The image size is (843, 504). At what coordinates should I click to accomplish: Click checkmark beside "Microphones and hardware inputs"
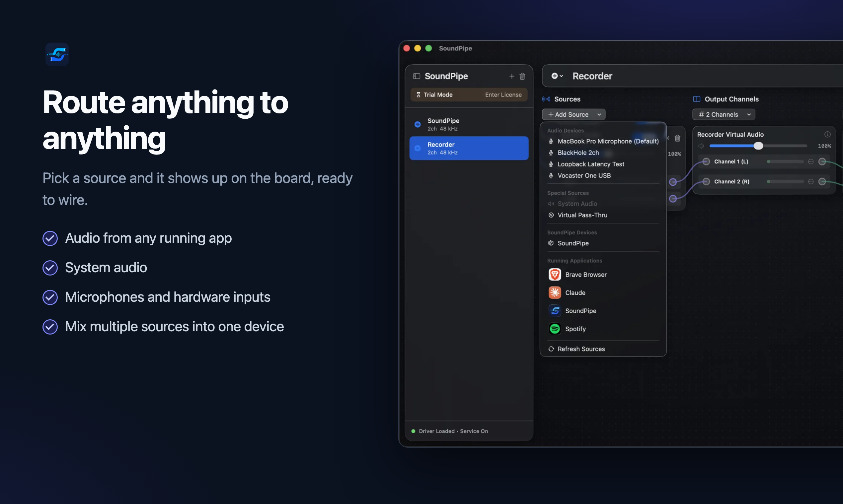click(x=50, y=297)
